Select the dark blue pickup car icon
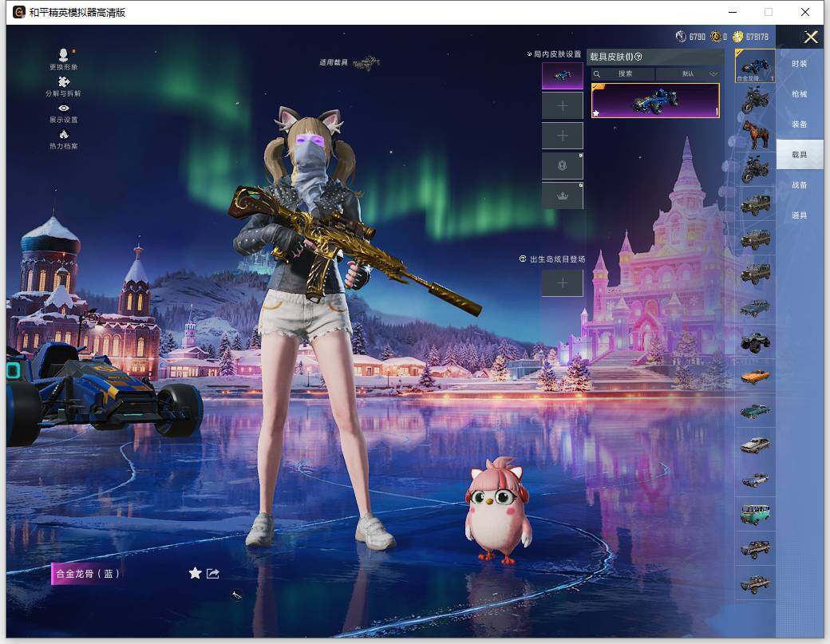Image resolution: width=830 pixels, height=644 pixels. tap(755, 308)
